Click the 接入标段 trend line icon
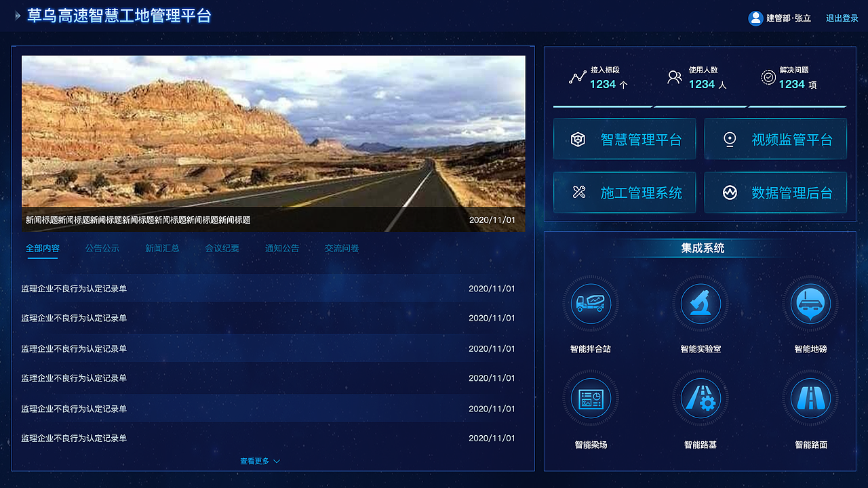 pos(577,77)
